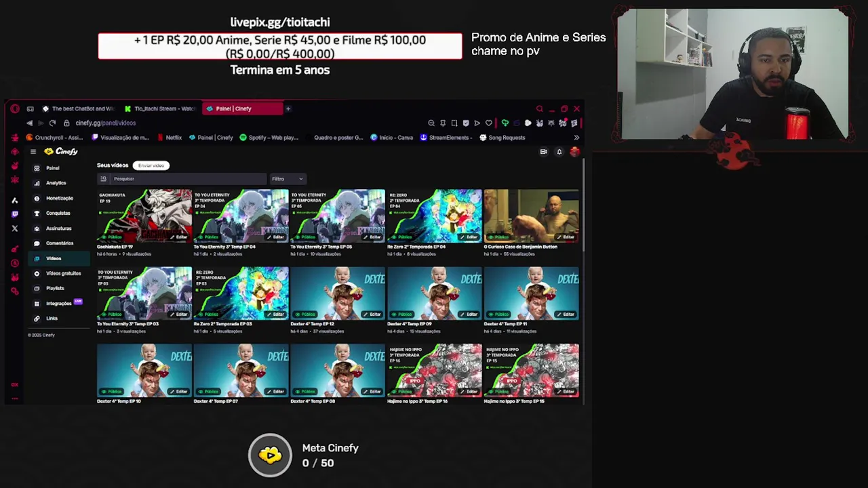Edit Hajime no Ippo 3ª Temp EP 16
This screenshot has width=868, height=488.
(469, 392)
